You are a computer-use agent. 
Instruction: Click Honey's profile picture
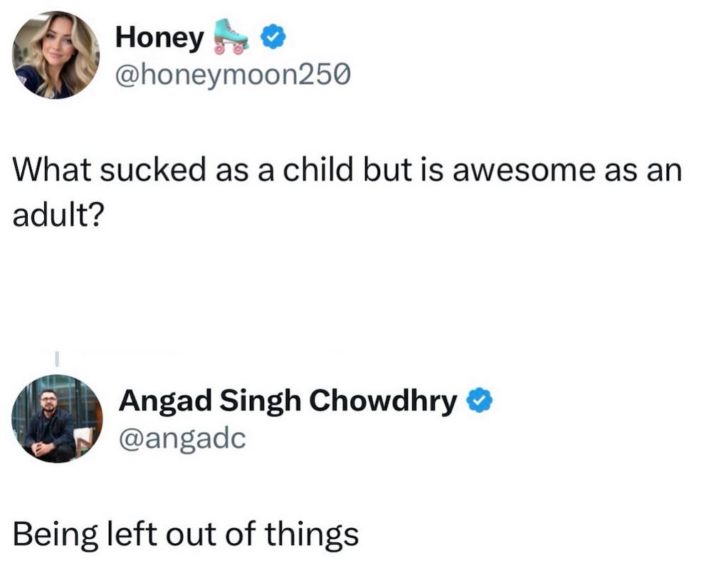[56, 55]
